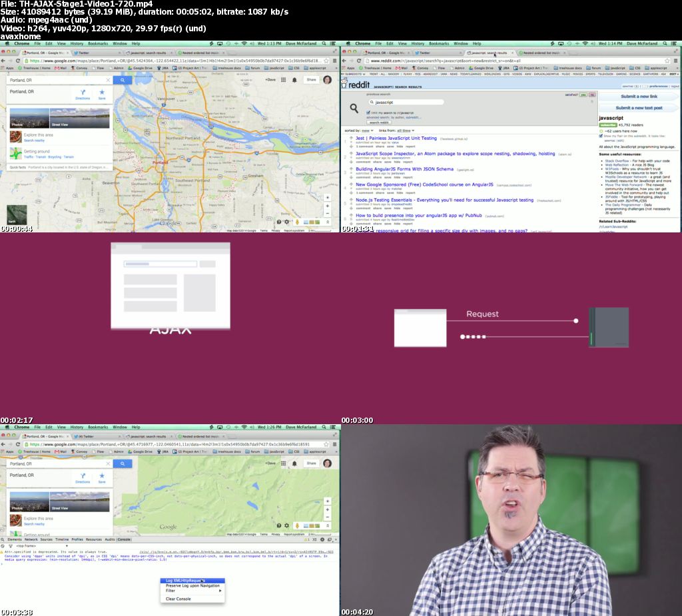Click notifications bell in the 00:00:44 Maps frame
Image resolution: width=682 pixels, height=616 pixels.
pos(294,80)
